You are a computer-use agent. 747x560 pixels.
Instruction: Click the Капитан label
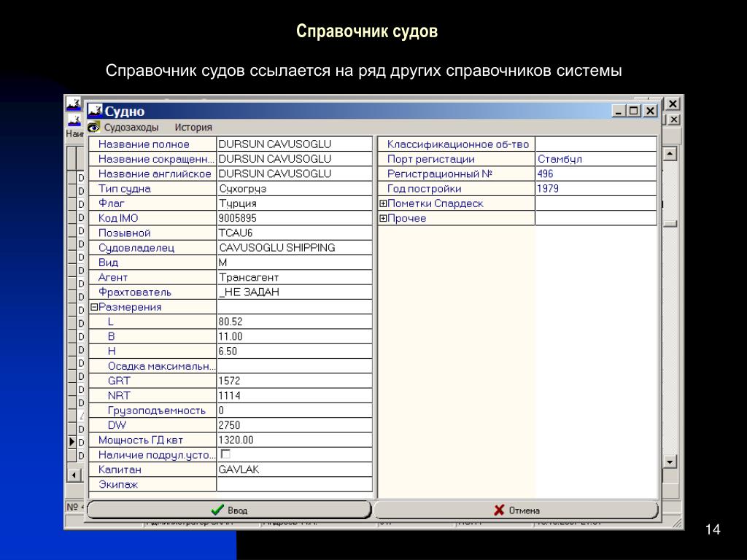point(120,470)
